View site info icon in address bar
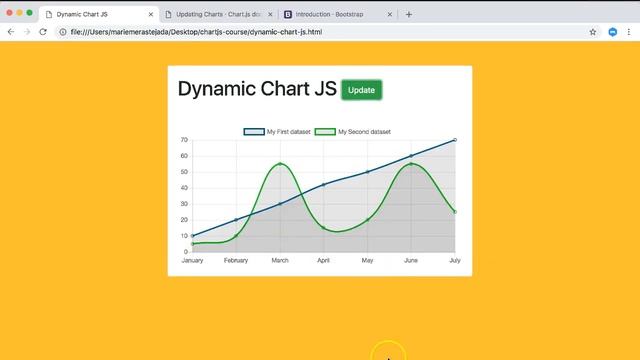The width and height of the screenshot is (640, 360). coord(63,32)
